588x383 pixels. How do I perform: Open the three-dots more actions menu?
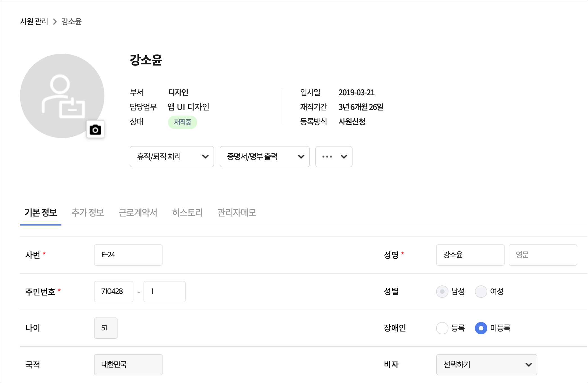(334, 157)
